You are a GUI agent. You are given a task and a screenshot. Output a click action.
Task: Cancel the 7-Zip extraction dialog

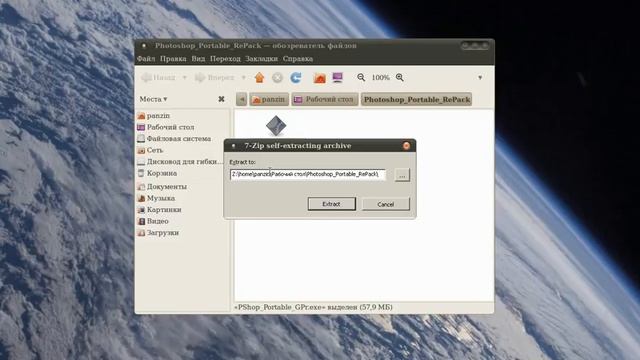[x=386, y=204]
